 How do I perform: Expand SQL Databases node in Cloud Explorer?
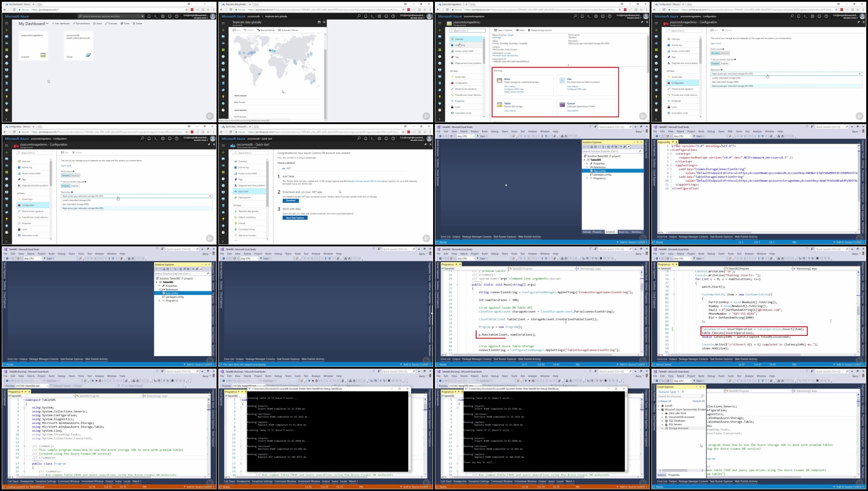(x=663, y=421)
